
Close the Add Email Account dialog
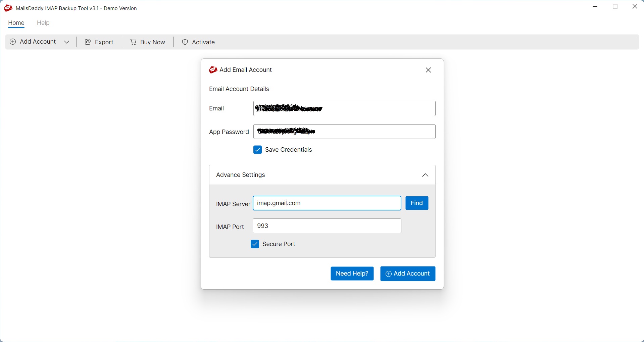click(429, 70)
